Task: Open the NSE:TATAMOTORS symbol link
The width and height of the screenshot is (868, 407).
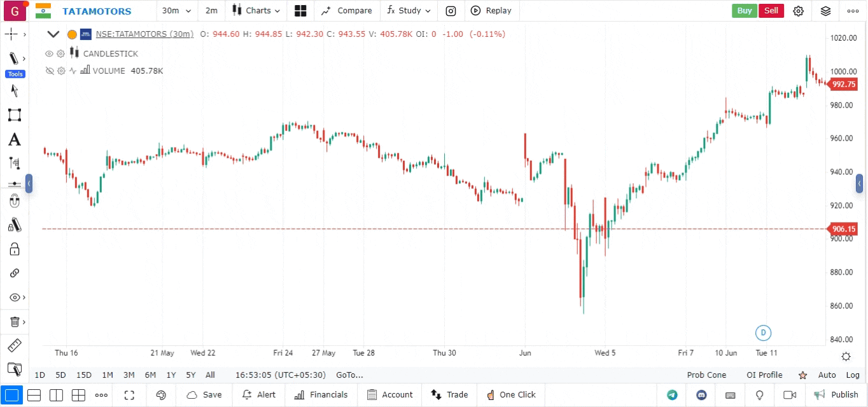Action: pos(144,34)
